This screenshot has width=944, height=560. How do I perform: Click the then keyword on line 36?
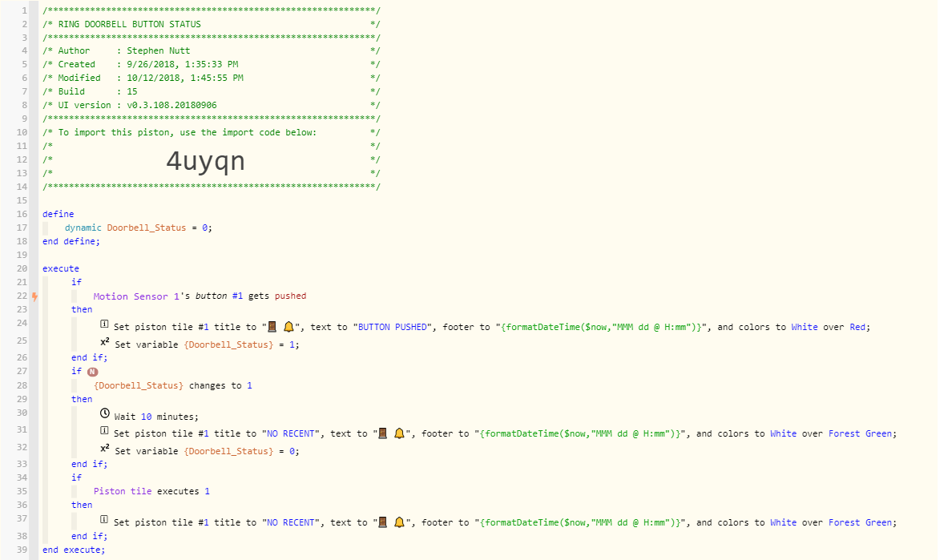(x=82, y=506)
